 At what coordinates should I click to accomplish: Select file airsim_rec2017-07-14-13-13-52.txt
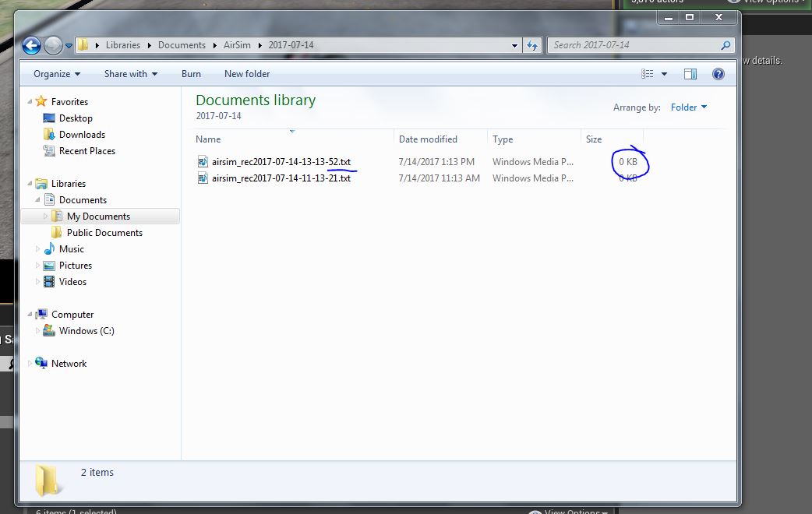coord(281,162)
